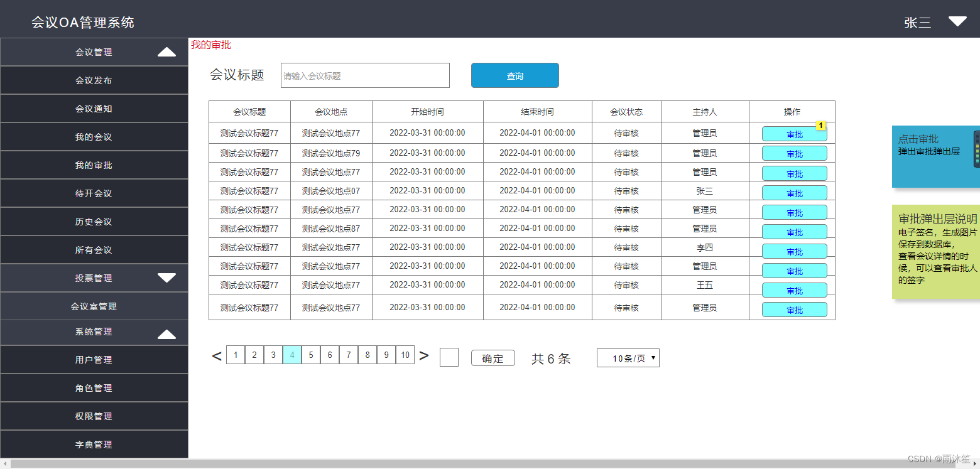Click 审批 button for host 张三 row
980x469 pixels.
[794, 193]
